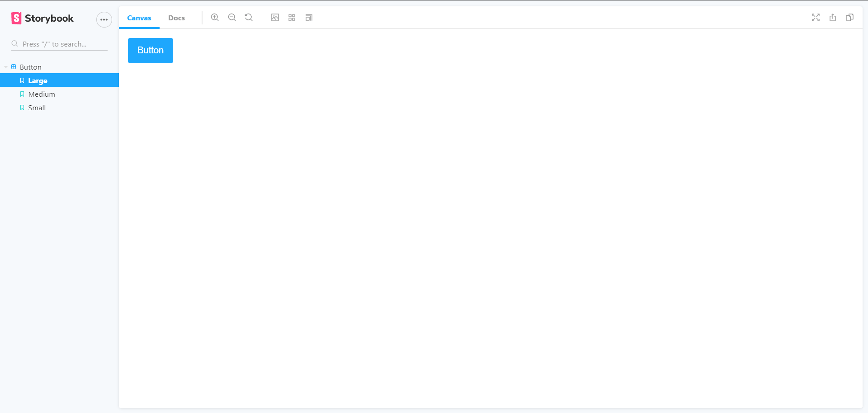Click the Button component grid icon

pyautogui.click(x=14, y=67)
